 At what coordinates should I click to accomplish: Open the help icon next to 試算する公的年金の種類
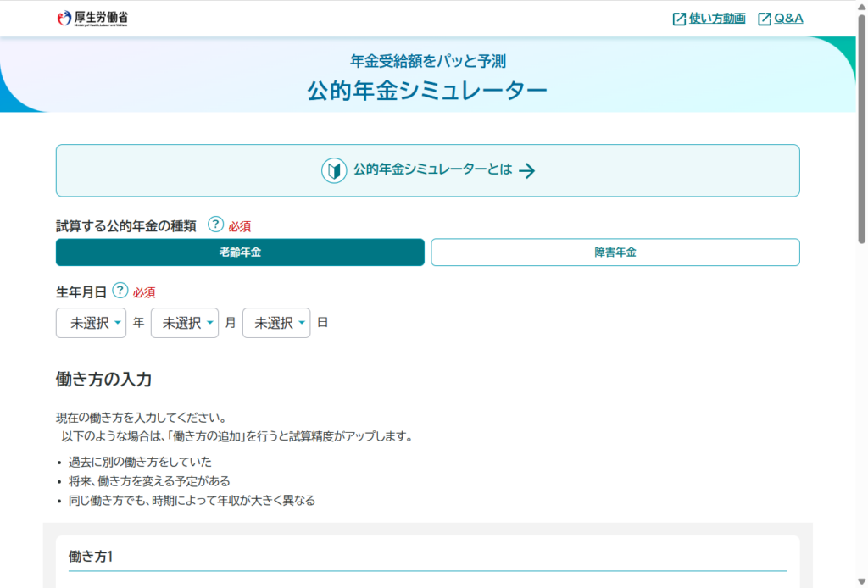214,225
